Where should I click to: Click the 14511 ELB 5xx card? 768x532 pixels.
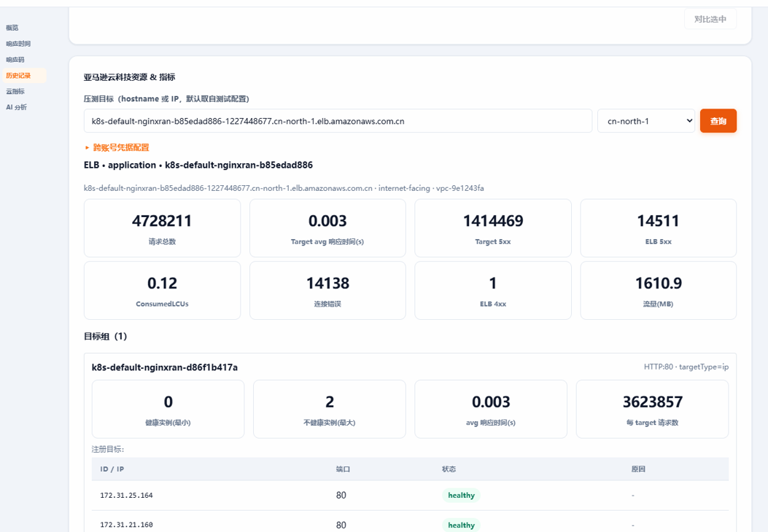[659, 228]
